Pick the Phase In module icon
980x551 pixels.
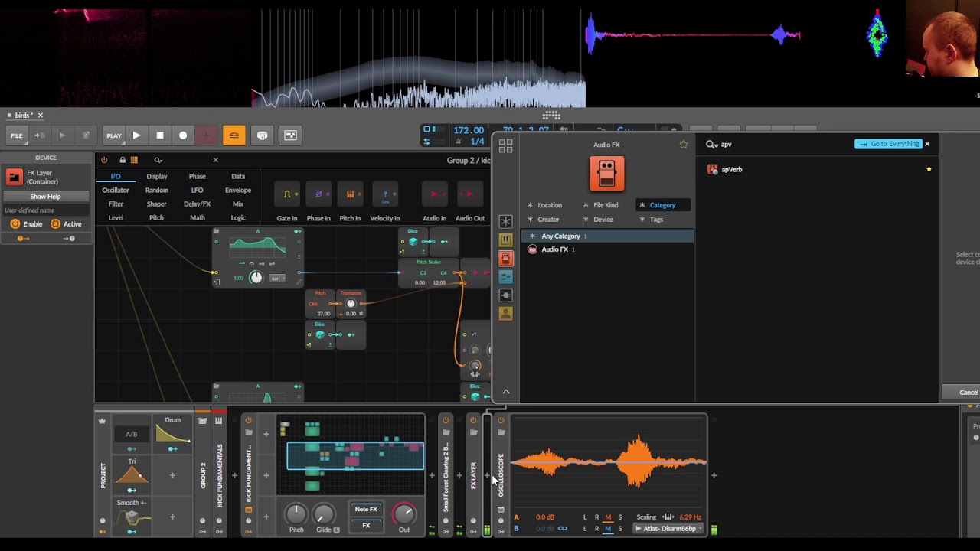(318, 194)
